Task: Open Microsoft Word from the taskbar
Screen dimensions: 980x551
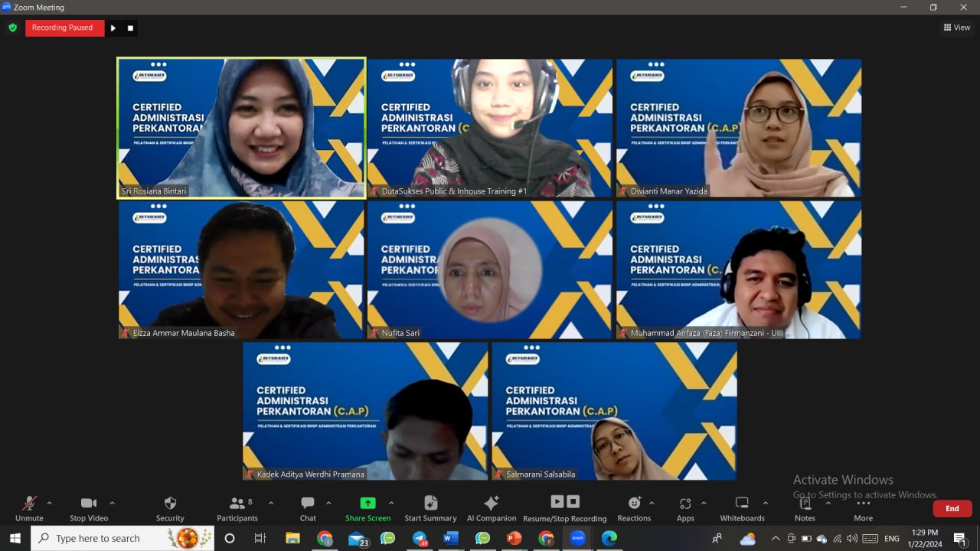Action: coord(450,538)
